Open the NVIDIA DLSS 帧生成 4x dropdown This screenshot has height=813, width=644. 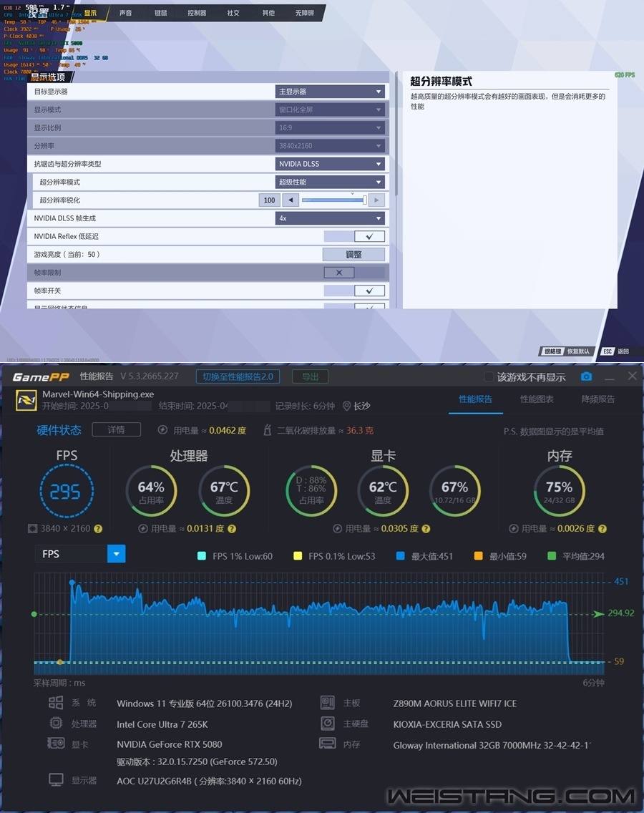tap(330, 218)
